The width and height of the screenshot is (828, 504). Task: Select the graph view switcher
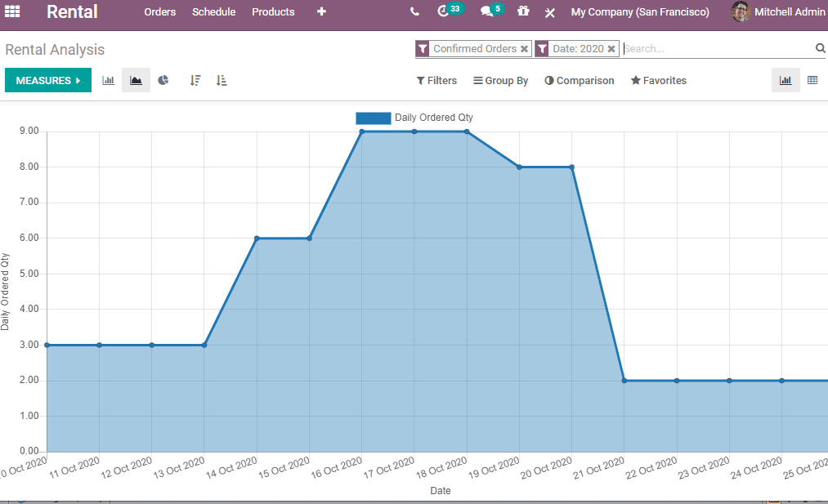785,80
